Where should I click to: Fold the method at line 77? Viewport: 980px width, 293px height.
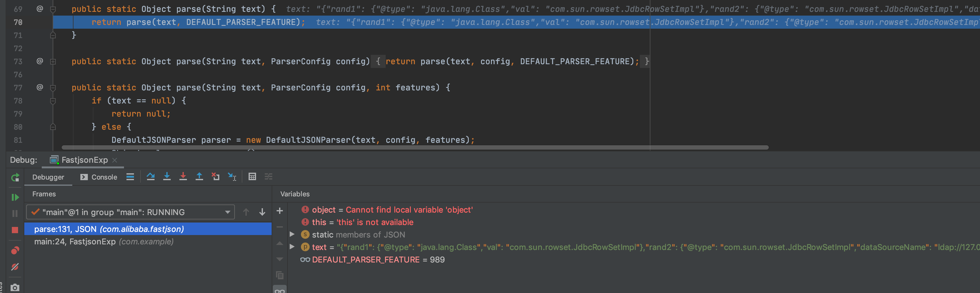coord(53,88)
